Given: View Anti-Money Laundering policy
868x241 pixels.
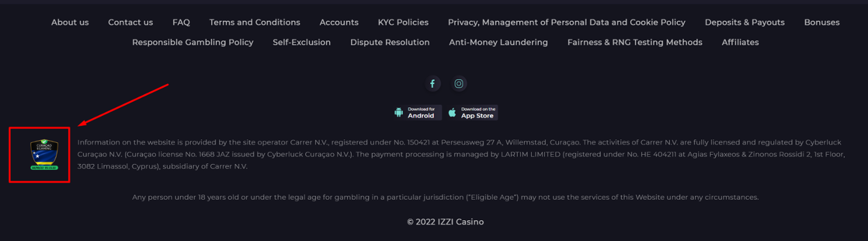Looking at the screenshot, I should point(498,42).
